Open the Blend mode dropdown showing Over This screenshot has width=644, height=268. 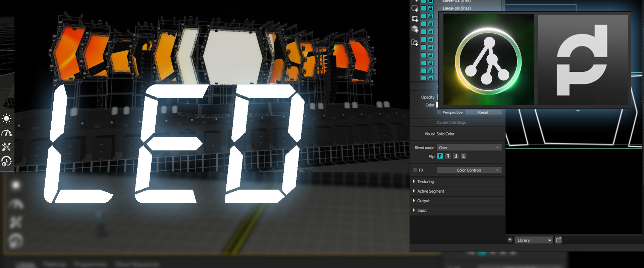point(469,148)
